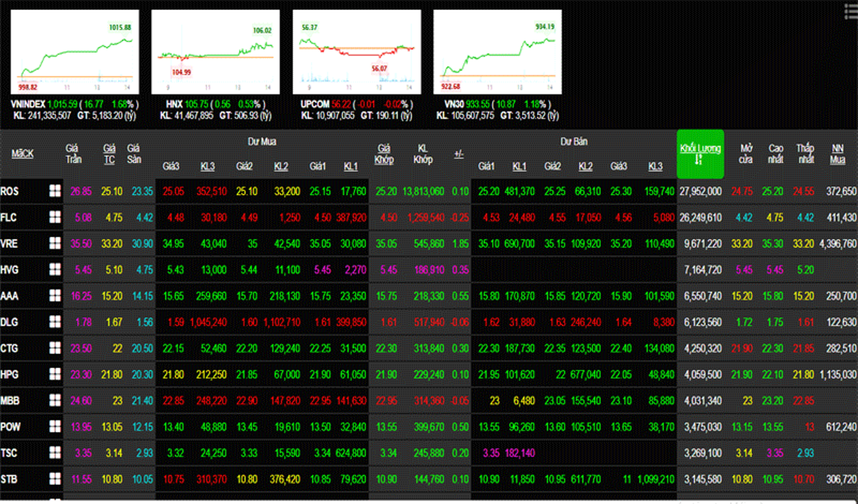Click the KL2 header under Dư Mua
This screenshot has height=504, width=858.
tap(281, 166)
